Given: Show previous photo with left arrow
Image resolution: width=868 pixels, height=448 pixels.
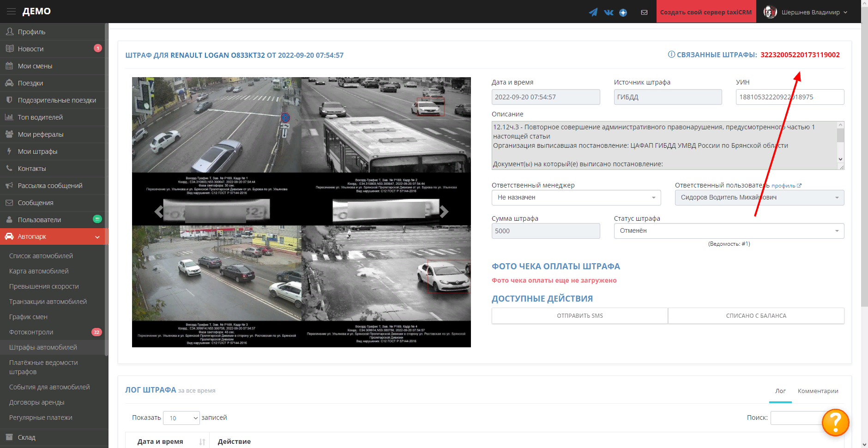Looking at the screenshot, I should (159, 212).
